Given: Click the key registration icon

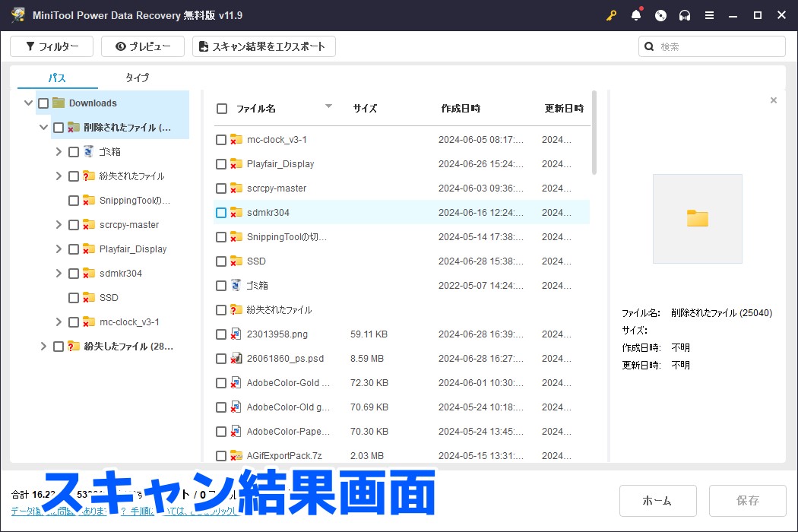Looking at the screenshot, I should pyautogui.click(x=611, y=15).
